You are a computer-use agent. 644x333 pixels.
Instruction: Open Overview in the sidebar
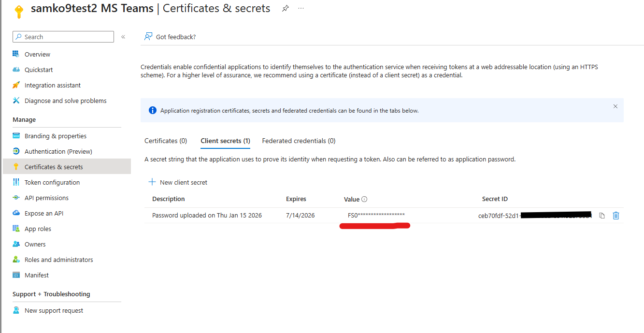37,54
